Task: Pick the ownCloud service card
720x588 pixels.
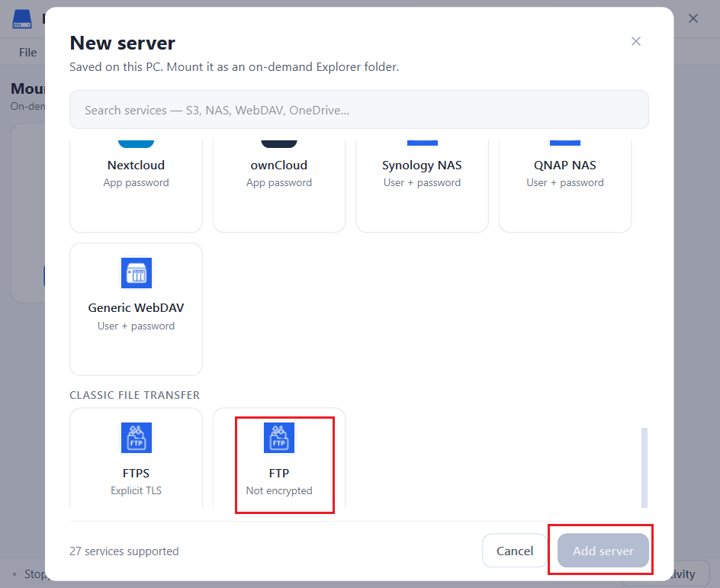Action: tap(278, 186)
